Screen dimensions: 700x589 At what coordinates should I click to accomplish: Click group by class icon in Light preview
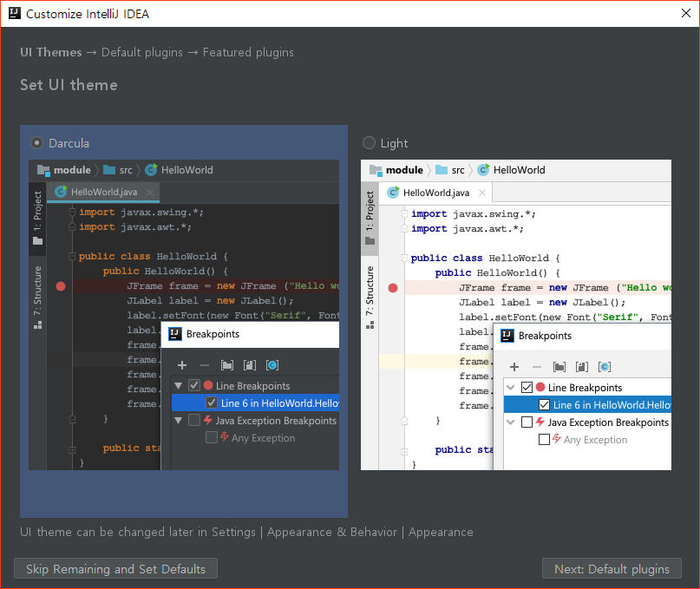(x=605, y=367)
